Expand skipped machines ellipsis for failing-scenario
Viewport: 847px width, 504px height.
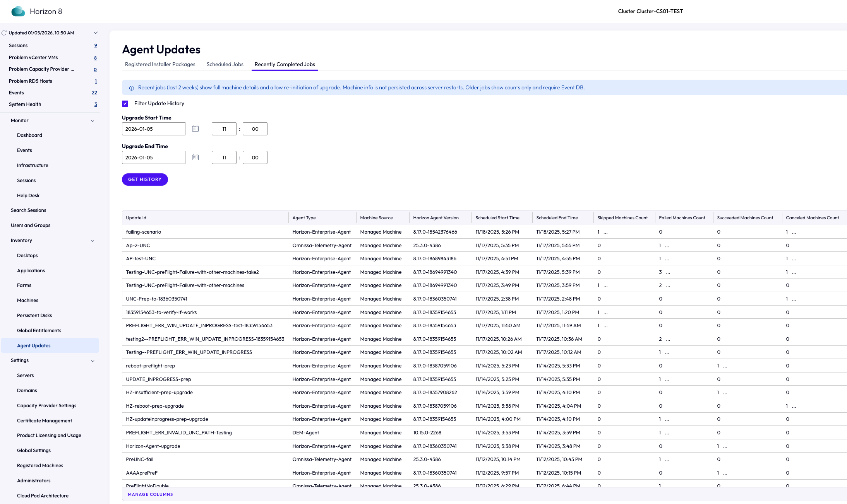point(605,232)
